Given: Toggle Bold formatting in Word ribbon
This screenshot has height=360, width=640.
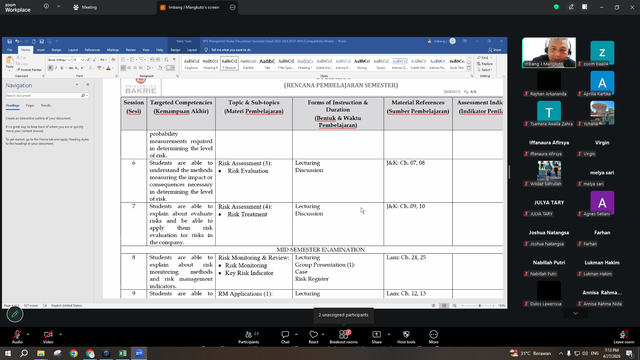Looking at the screenshot, I should pos(50,68).
